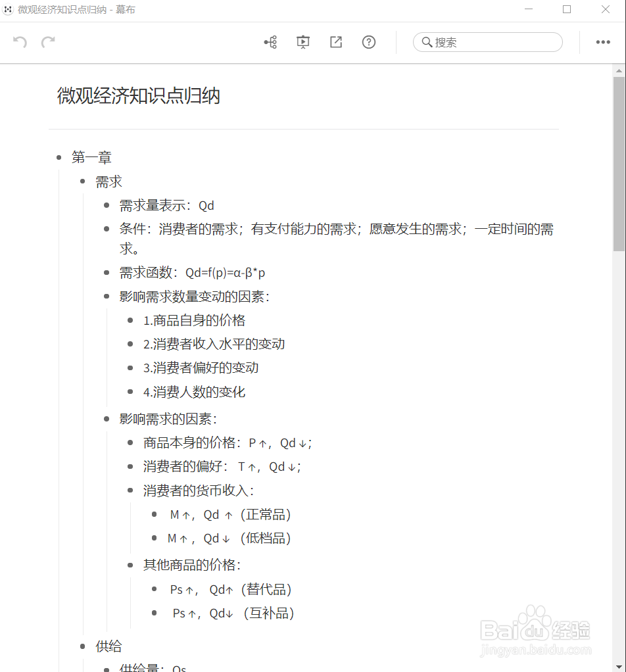Click the 需求 heading text
The width and height of the screenshot is (626, 672).
click(x=109, y=181)
